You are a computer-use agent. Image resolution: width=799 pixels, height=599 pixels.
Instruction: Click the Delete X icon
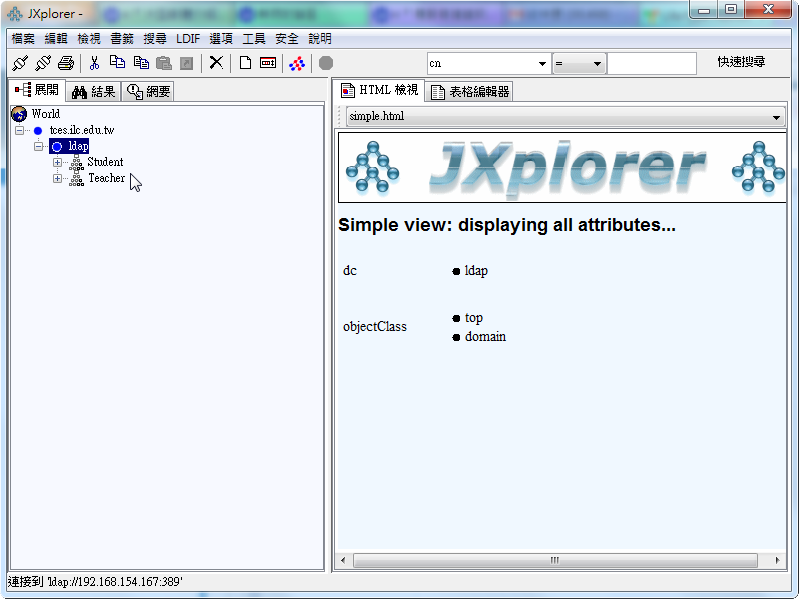pyautogui.click(x=216, y=63)
